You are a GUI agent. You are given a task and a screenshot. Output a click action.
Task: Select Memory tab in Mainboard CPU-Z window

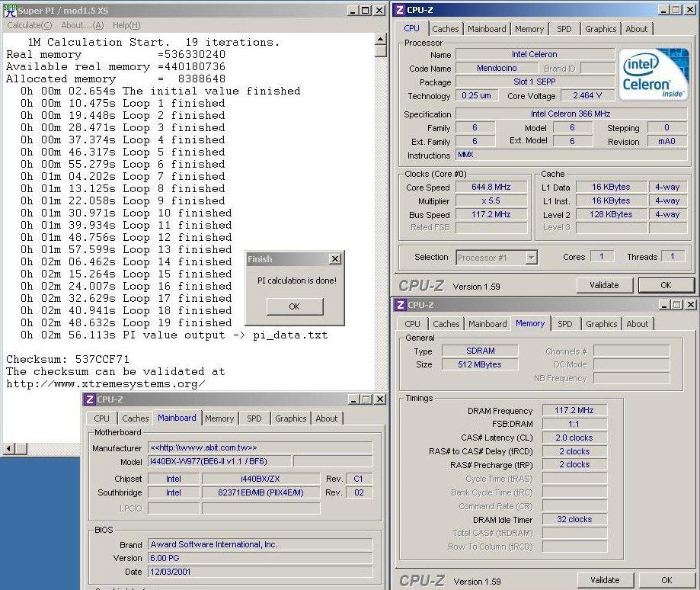[219, 418]
